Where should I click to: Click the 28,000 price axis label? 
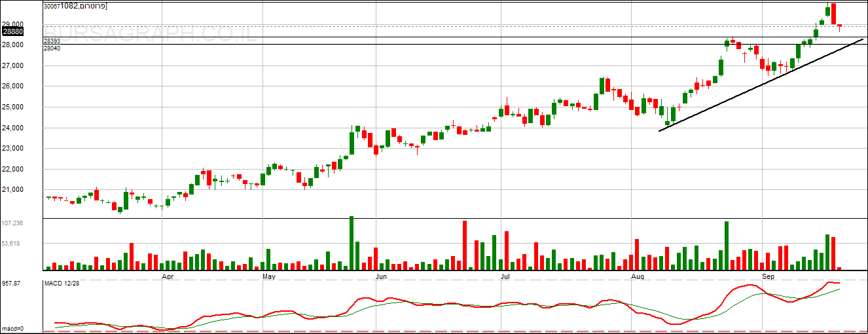pos(12,45)
